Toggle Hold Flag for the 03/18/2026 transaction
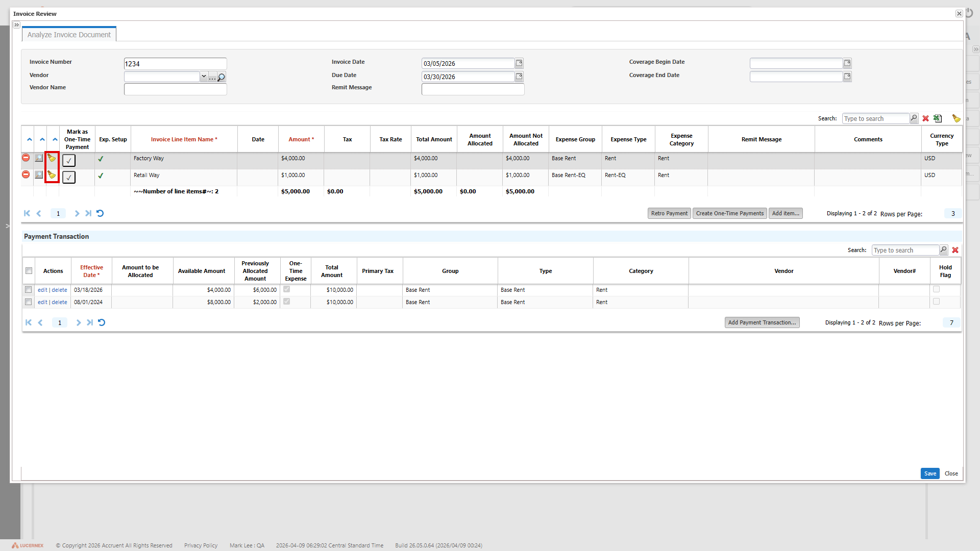Viewport: 980px width, 551px height. pos(936,289)
